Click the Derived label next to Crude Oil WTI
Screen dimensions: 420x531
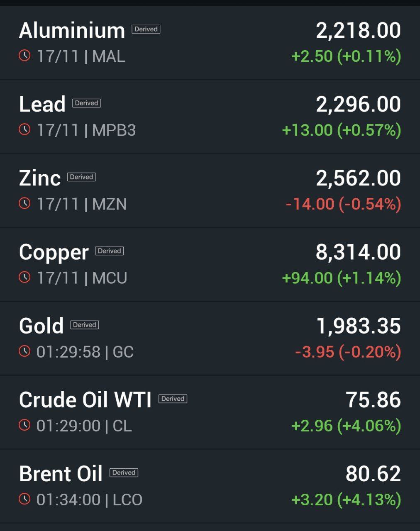(173, 399)
